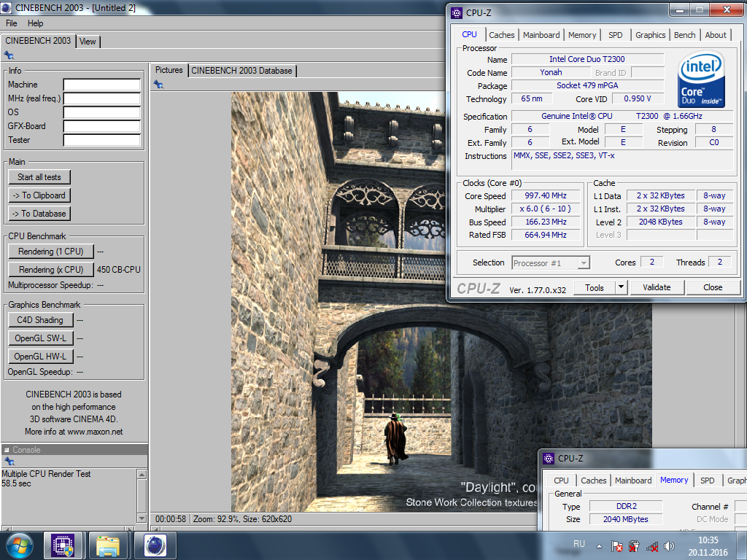Open Windows Explorer from the taskbar

tap(108, 545)
